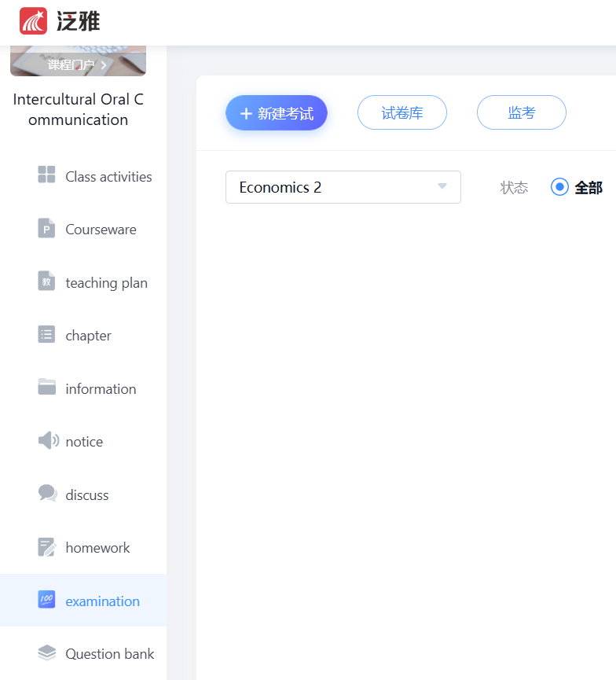Expand 课程门户 course portal chevron
616x680 pixels.
pos(104,65)
